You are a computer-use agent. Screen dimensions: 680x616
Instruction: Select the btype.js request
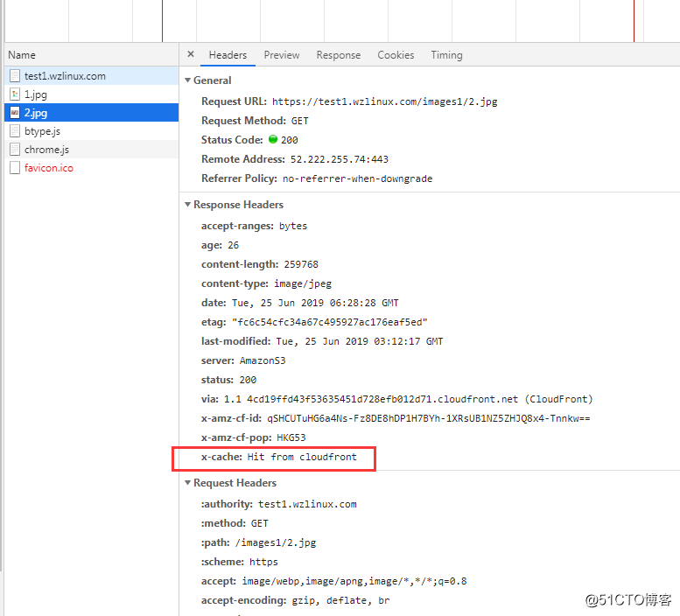(x=92, y=131)
